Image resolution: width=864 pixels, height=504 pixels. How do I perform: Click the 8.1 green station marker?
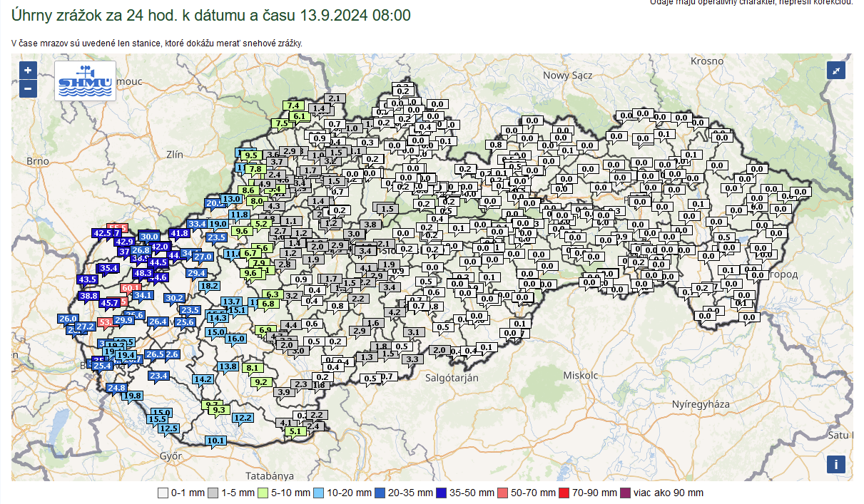point(253,368)
